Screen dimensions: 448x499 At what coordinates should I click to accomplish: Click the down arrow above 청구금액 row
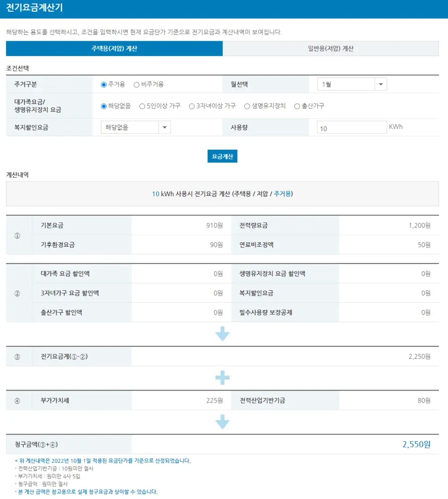(x=222, y=421)
